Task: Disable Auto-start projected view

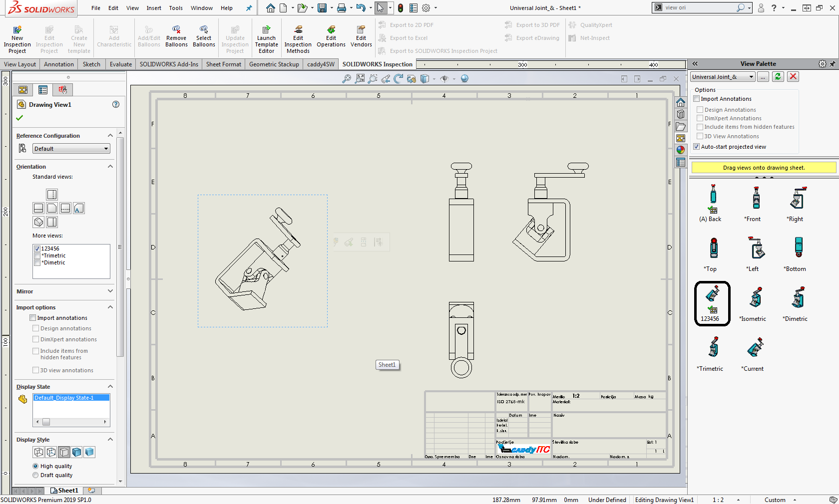Action: coord(697,147)
